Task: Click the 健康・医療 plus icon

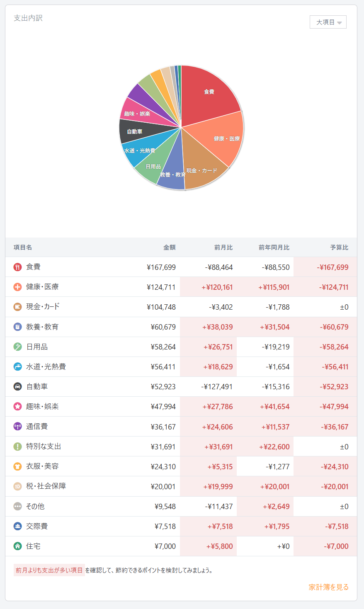Action: point(17,287)
